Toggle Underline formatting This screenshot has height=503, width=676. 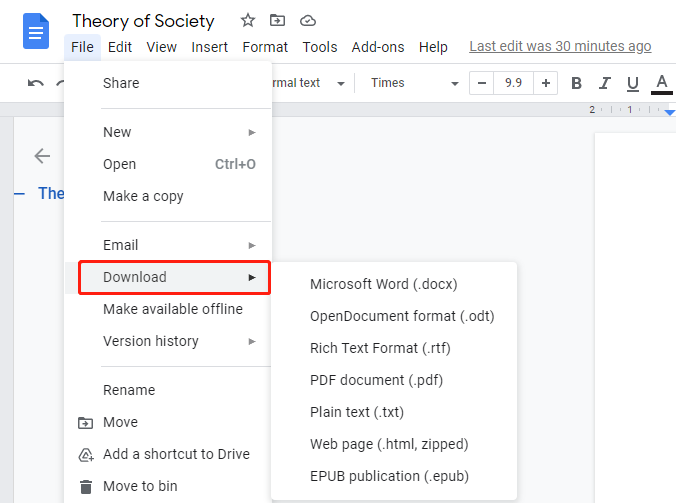tap(632, 83)
